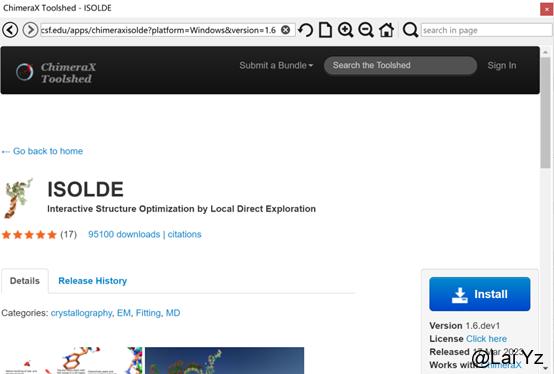Install the ISOLDE bundle
The image size is (554, 374).
480,294
